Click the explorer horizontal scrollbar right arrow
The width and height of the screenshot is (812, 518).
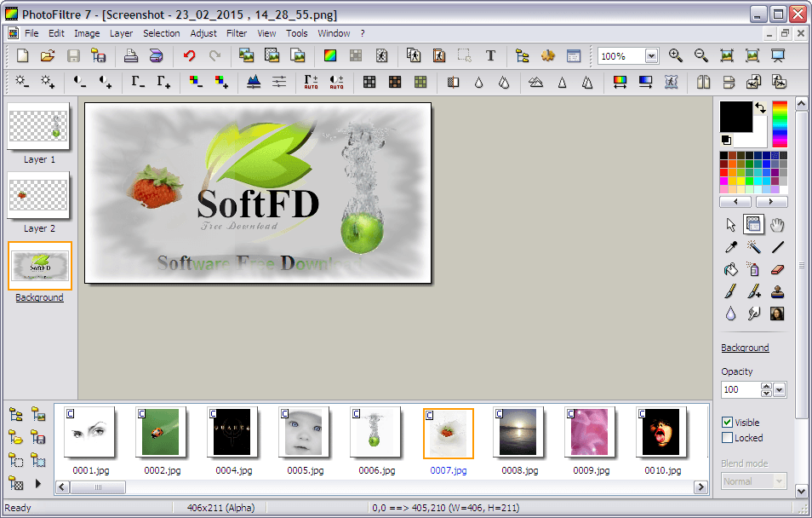tap(700, 486)
